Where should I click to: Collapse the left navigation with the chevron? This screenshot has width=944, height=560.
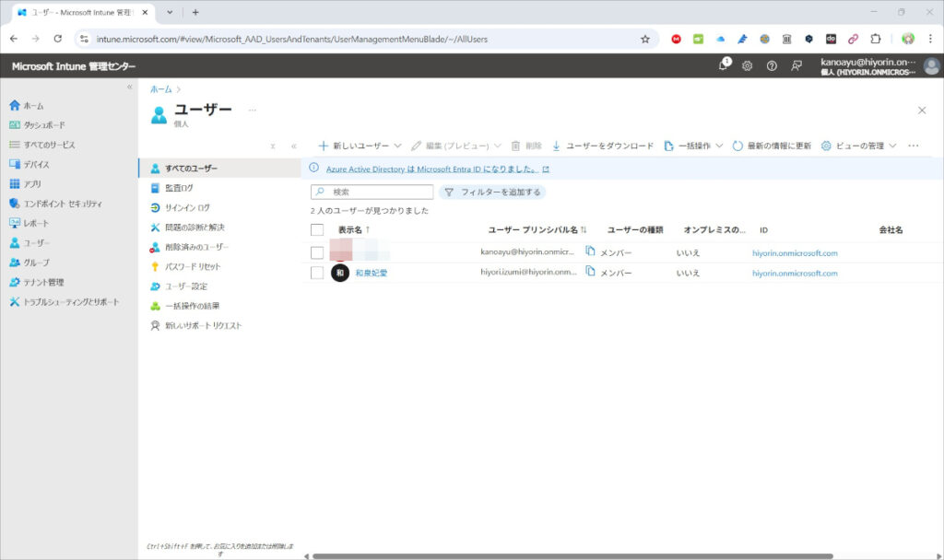129,87
